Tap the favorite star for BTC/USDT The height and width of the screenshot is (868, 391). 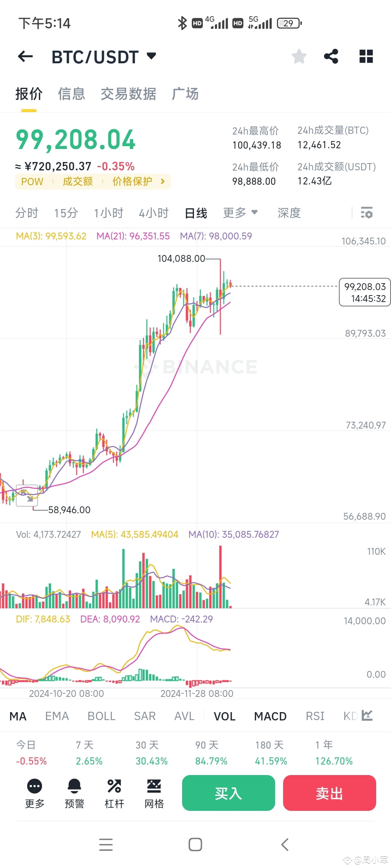pyautogui.click(x=299, y=56)
